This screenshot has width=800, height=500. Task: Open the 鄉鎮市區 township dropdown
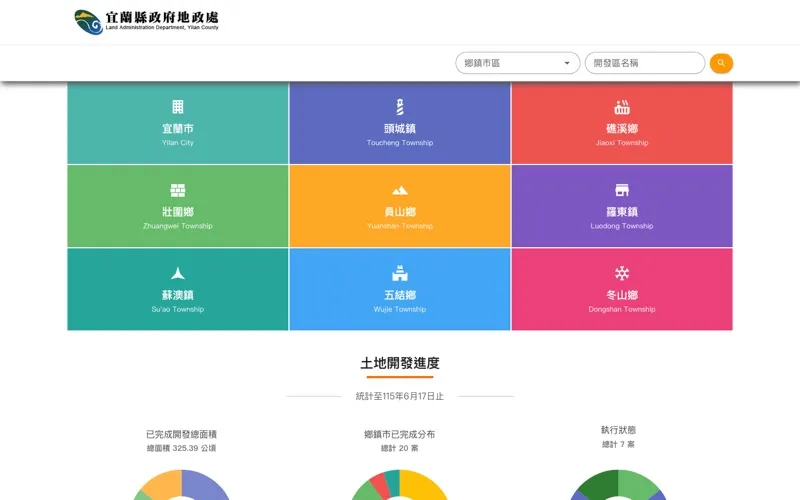tap(517, 63)
